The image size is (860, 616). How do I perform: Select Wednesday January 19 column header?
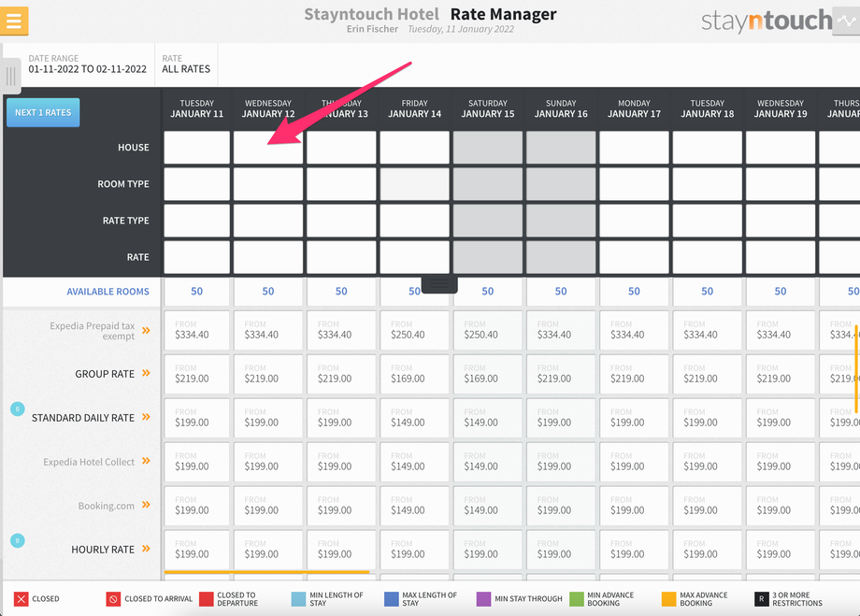[781, 108]
